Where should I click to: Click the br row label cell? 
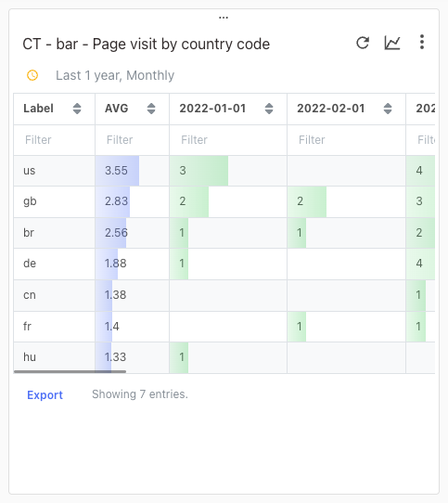[54, 233]
